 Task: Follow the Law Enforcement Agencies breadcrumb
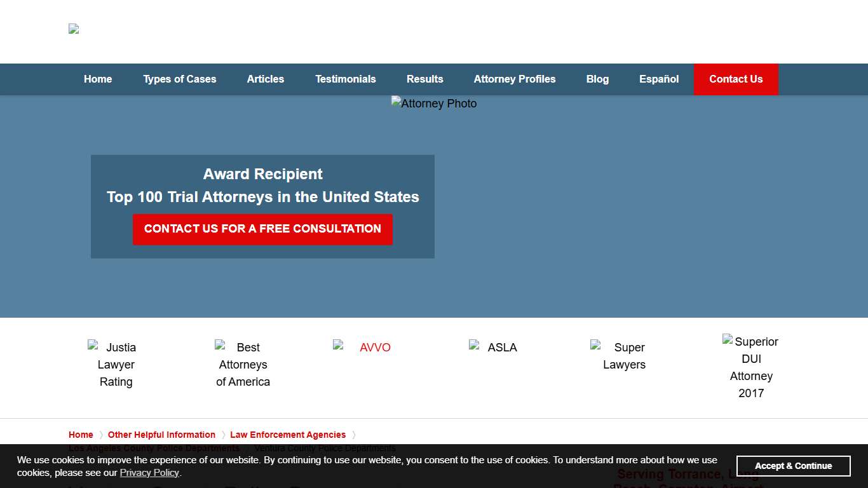coord(288,435)
